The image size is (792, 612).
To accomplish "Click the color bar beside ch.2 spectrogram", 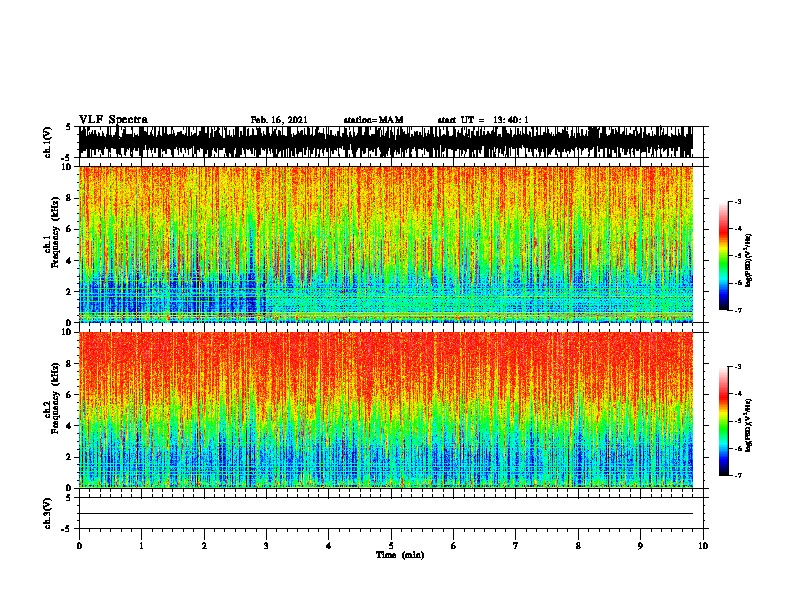I will click(723, 421).
